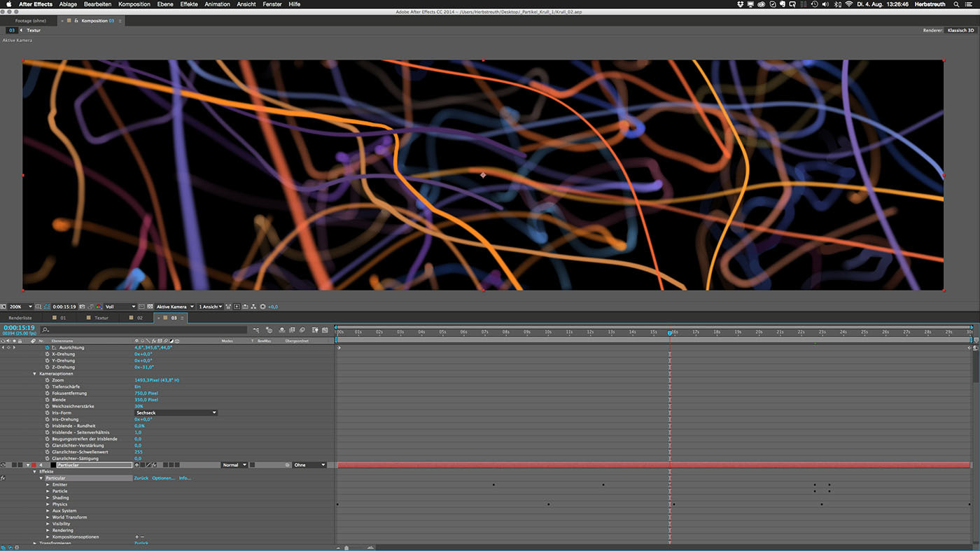Toggle the Particular effect fx switch
This screenshot has width=980, height=551.
[3, 478]
